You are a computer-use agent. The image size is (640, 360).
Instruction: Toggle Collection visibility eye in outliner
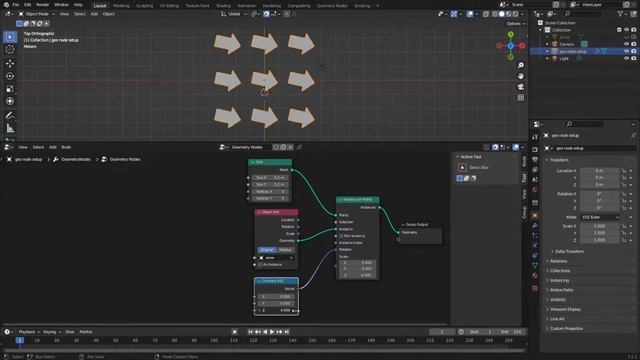(627, 30)
